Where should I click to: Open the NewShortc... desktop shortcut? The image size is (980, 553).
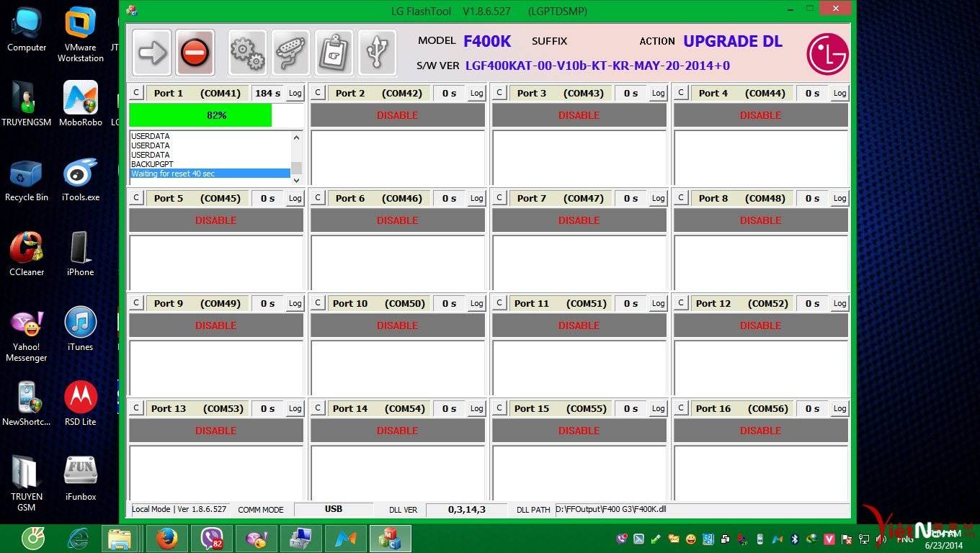[27, 404]
